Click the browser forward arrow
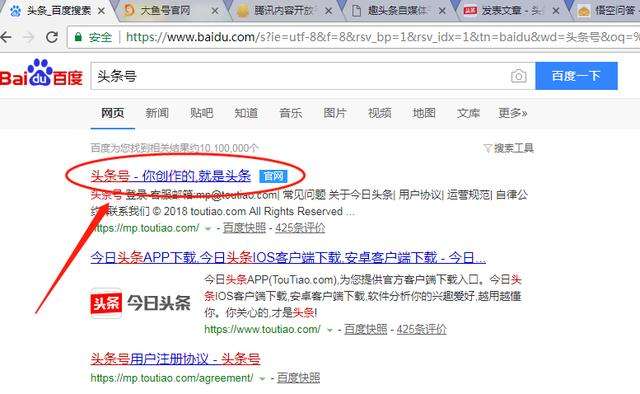 tap(28, 38)
